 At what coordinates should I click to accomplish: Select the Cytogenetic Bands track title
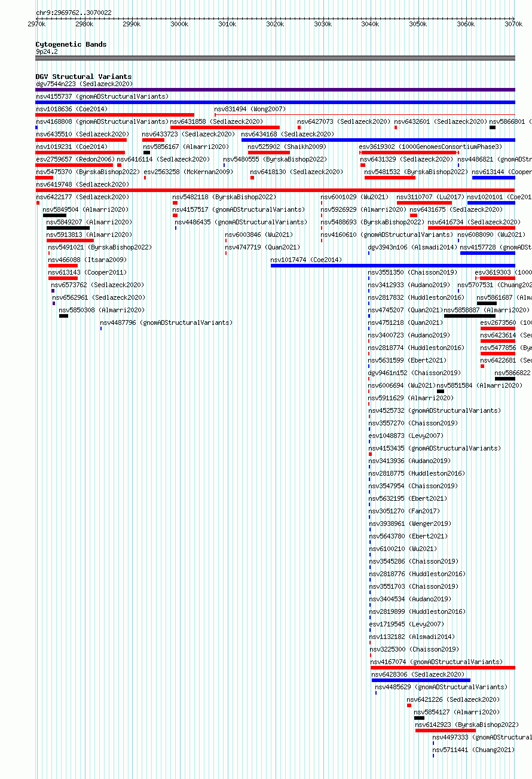(x=71, y=44)
